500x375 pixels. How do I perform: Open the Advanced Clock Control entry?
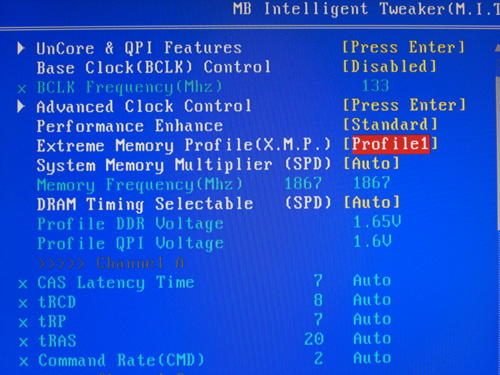(144, 107)
